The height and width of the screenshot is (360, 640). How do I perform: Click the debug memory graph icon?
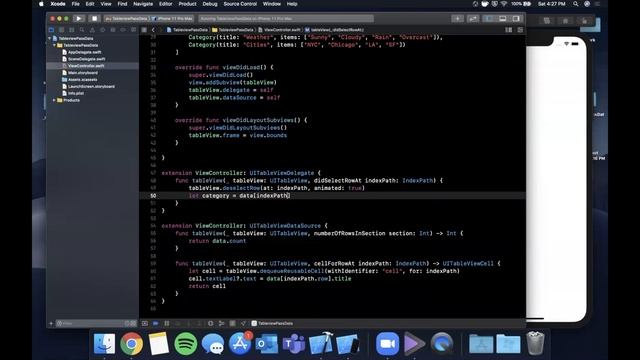(x=222, y=323)
